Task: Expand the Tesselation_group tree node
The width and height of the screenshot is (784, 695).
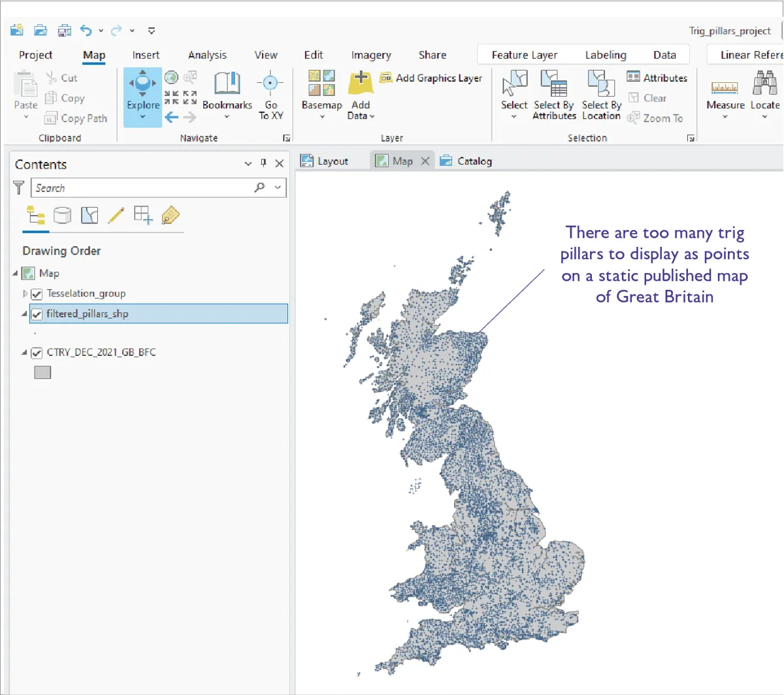Action: [25, 294]
